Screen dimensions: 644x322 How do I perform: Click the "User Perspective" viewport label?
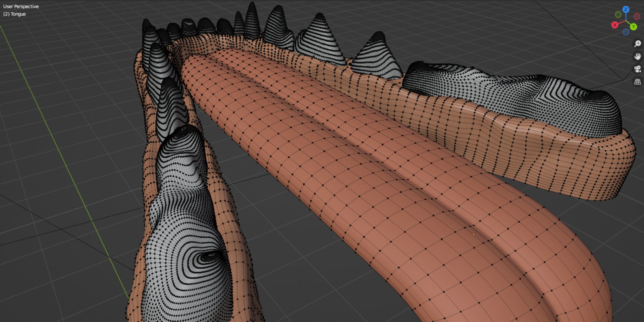point(21,6)
